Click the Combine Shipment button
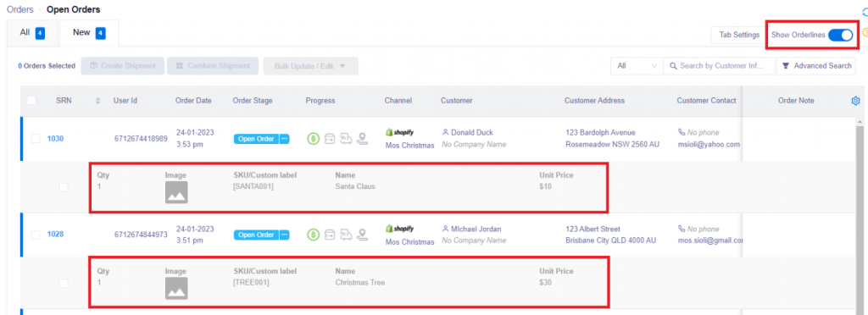Image resolution: width=868 pixels, height=315 pixels. pyautogui.click(x=213, y=66)
